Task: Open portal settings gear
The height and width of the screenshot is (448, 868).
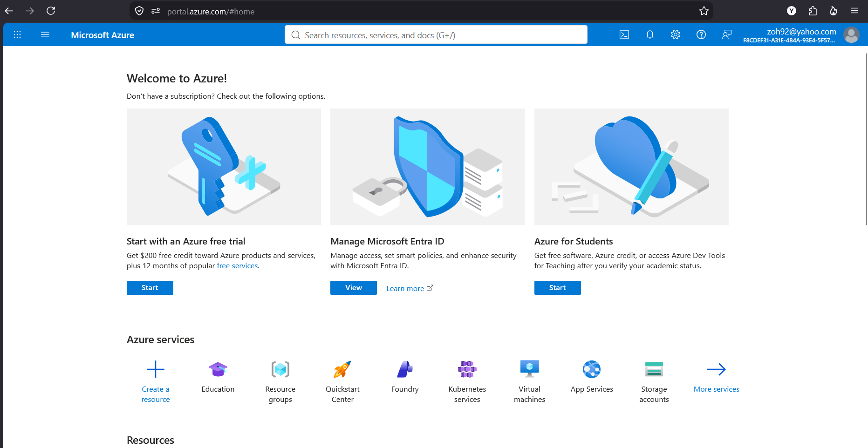Action: [x=676, y=34]
